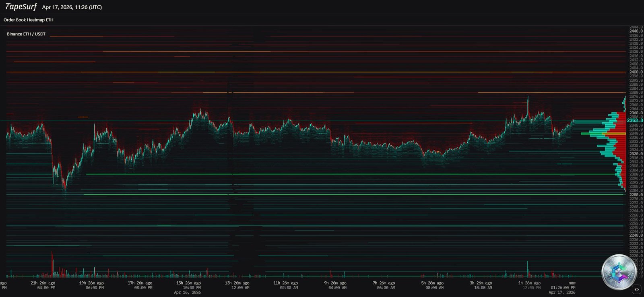The image size is (644, 297).
Task: Click the 2240.0 price axis label
Action: pyautogui.click(x=636, y=235)
